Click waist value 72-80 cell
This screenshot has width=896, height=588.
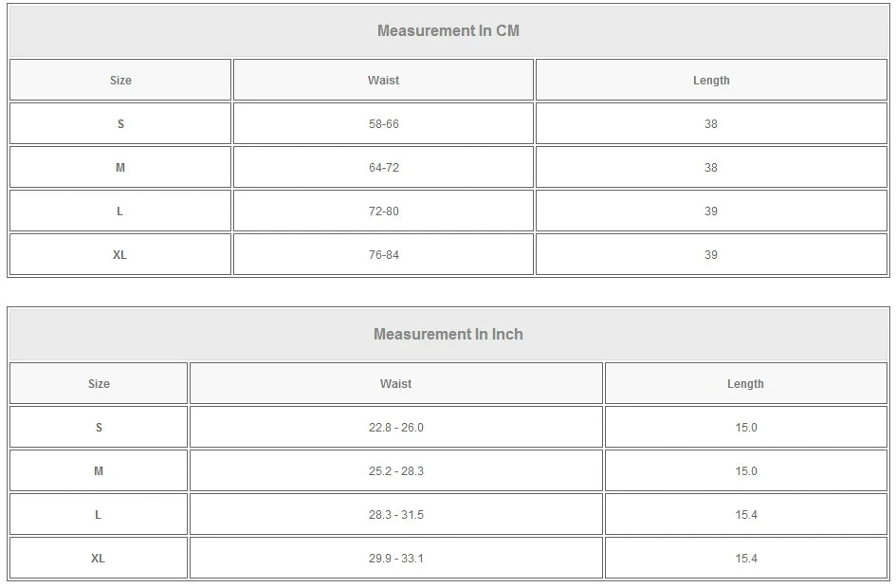(x=383, y=211)
